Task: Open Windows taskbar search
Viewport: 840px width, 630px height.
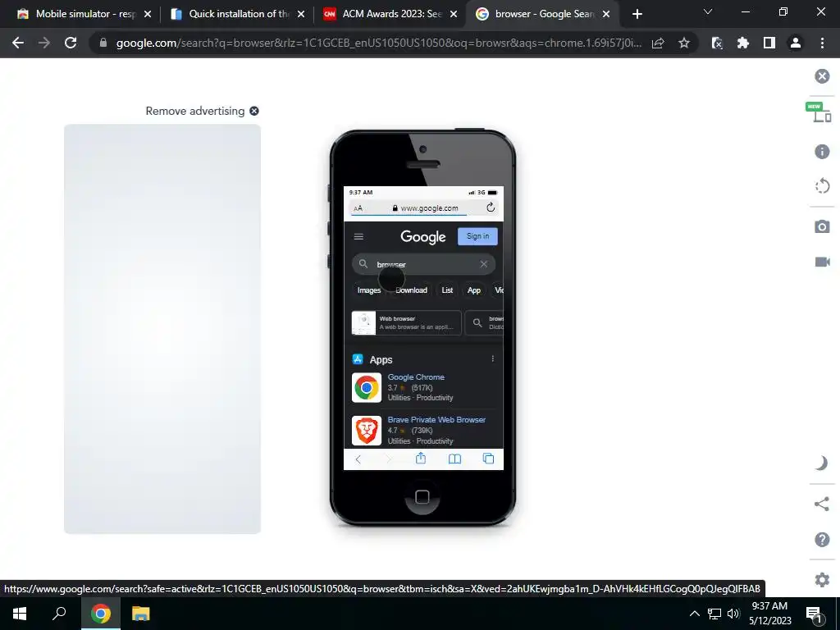Action: click(x=59, y=614)
